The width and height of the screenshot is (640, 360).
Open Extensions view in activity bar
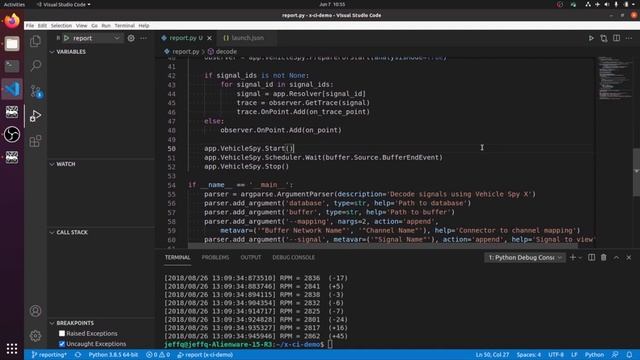(x=36, y=141)
